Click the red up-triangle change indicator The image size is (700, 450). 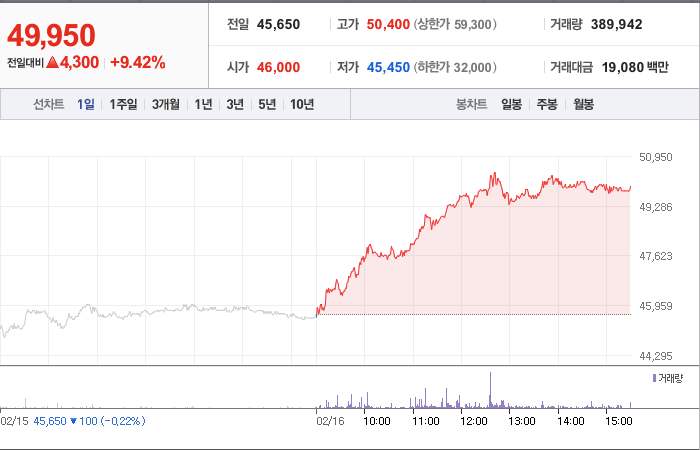52,62
